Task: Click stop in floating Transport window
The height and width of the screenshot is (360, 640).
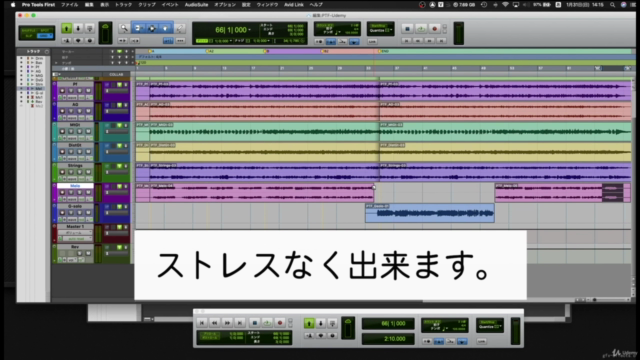Action: click(x=254, y=323)
